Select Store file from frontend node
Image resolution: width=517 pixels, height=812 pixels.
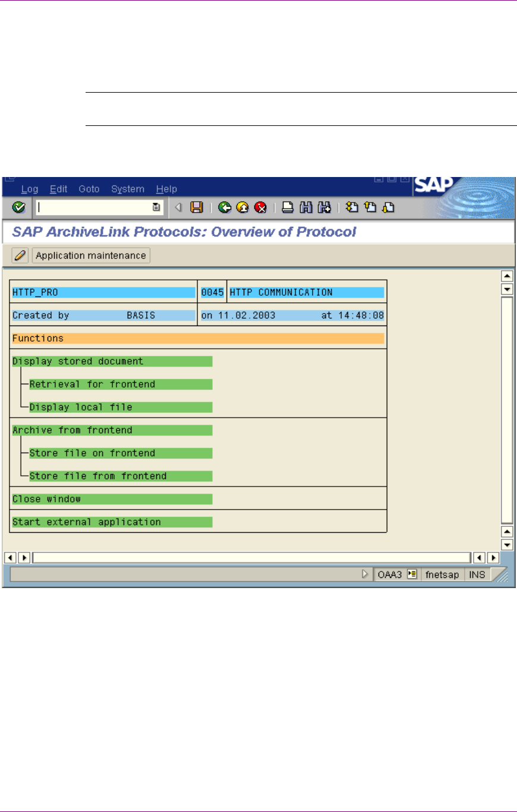(x=121, y=476)
